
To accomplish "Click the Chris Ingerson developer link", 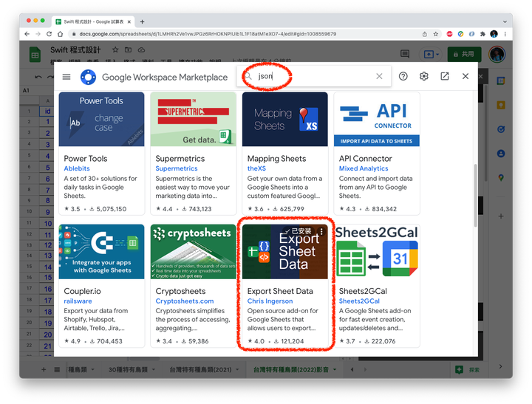I will point(270,301).
